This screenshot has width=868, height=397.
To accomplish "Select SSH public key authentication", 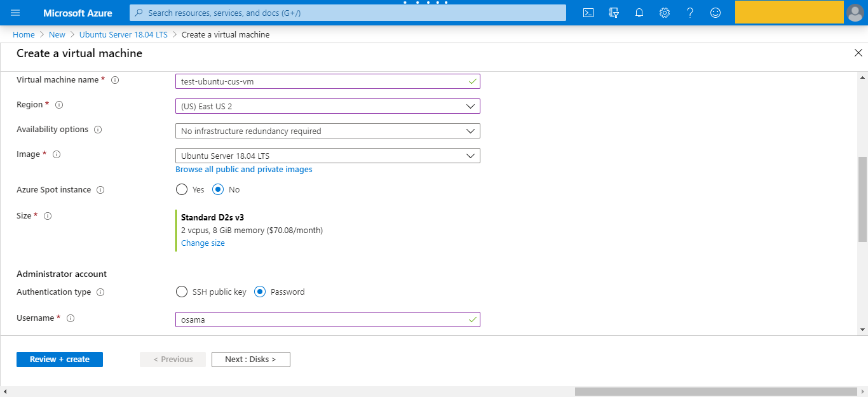I will coord(181,292).
